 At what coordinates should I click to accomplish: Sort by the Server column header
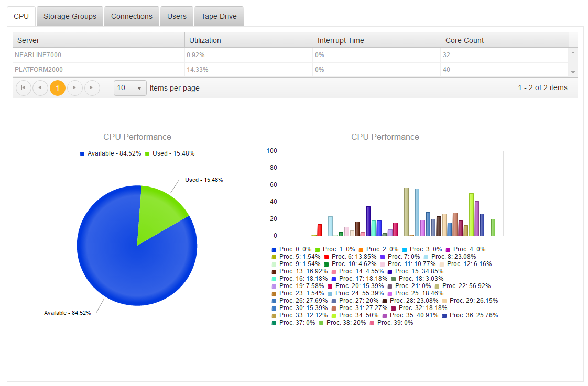99,40
